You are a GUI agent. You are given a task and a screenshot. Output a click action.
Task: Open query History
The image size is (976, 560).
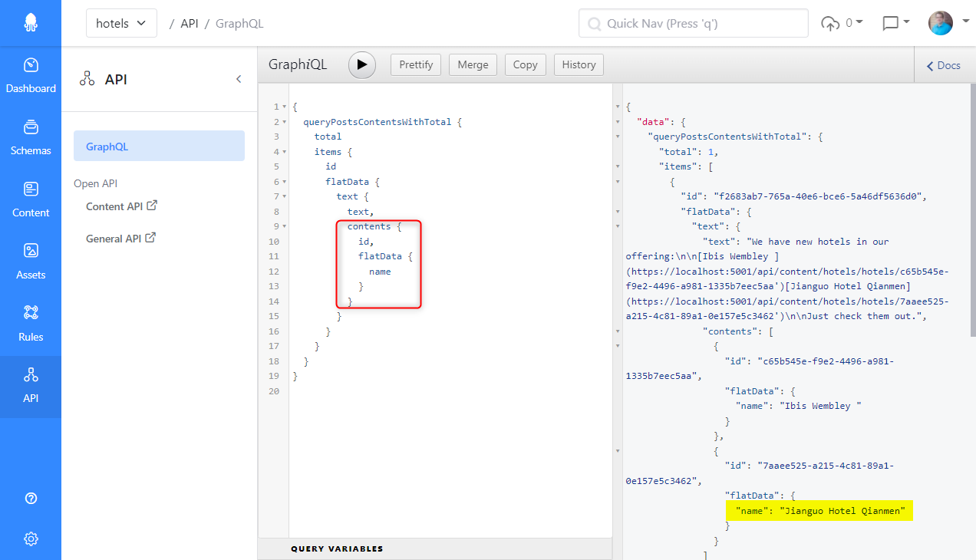(579, 65)
